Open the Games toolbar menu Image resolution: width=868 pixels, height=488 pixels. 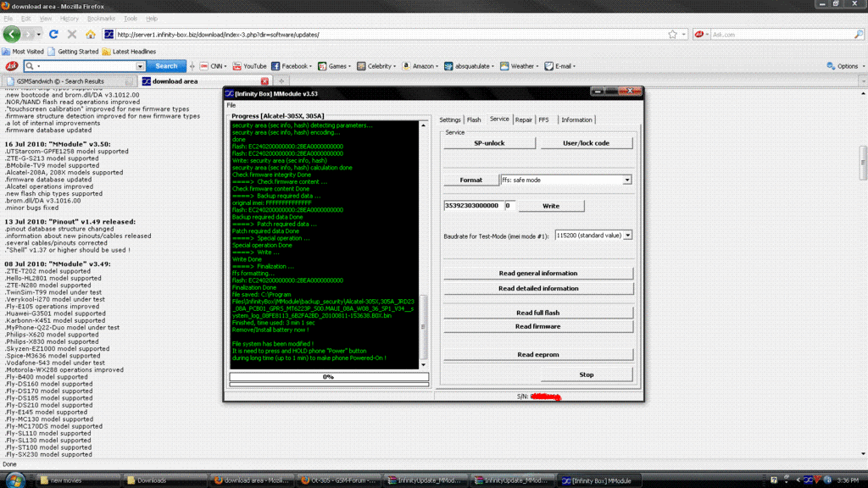coord(334,66)
